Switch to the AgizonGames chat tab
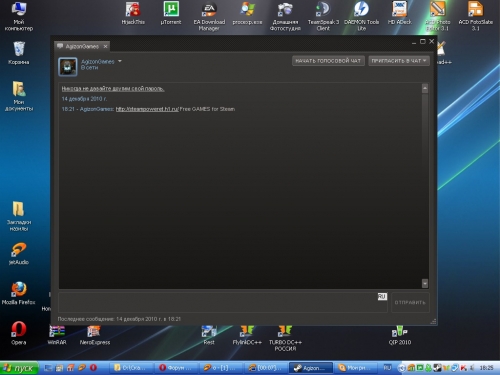The height and width of the screenshot is (375, 500). [82, 46]
